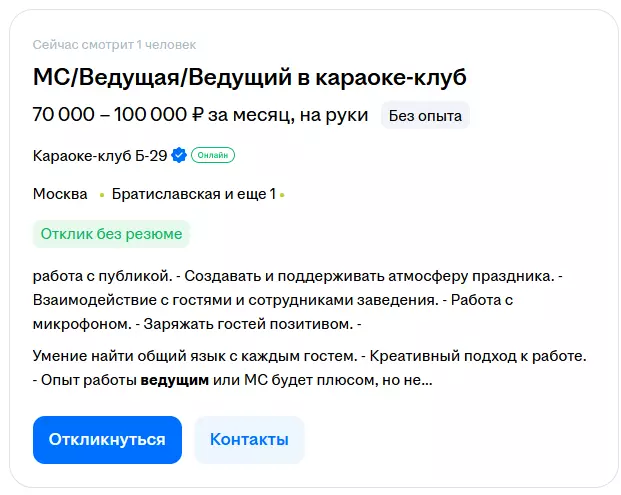Click the 'Москва' city label
The image size is (621, 495).
tap(60, 194)
